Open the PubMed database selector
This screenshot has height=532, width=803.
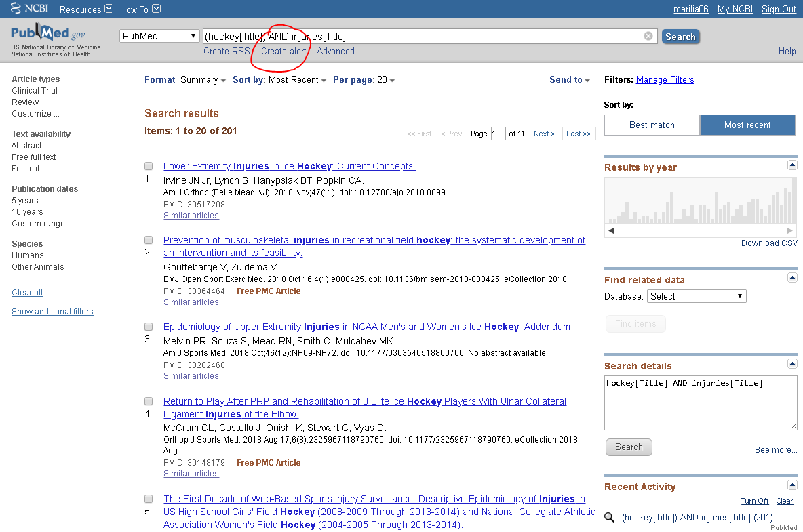pyautogui.click(x=159, y=36)
